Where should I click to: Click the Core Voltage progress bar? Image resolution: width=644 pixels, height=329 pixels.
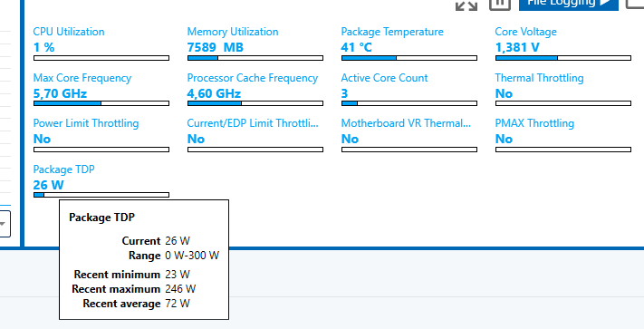pyautogui.click(x=563, y=58)
